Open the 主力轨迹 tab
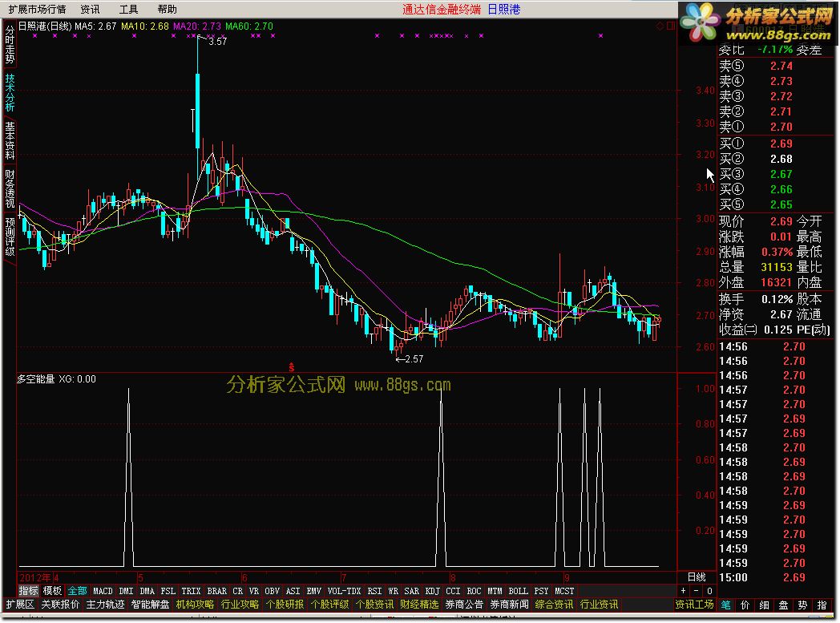Image resolution: width=840 pixels, height=623 pixels. coord(105,605)
